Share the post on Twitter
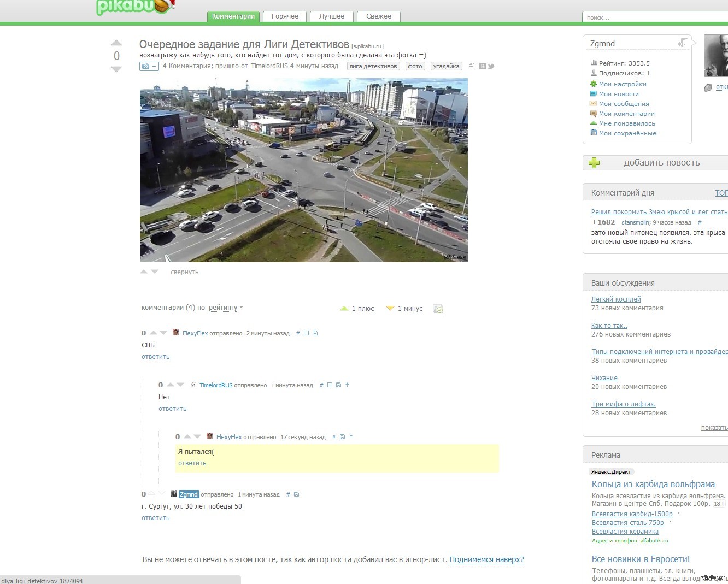This screenshot has width=728, height=584. (491, 66)
